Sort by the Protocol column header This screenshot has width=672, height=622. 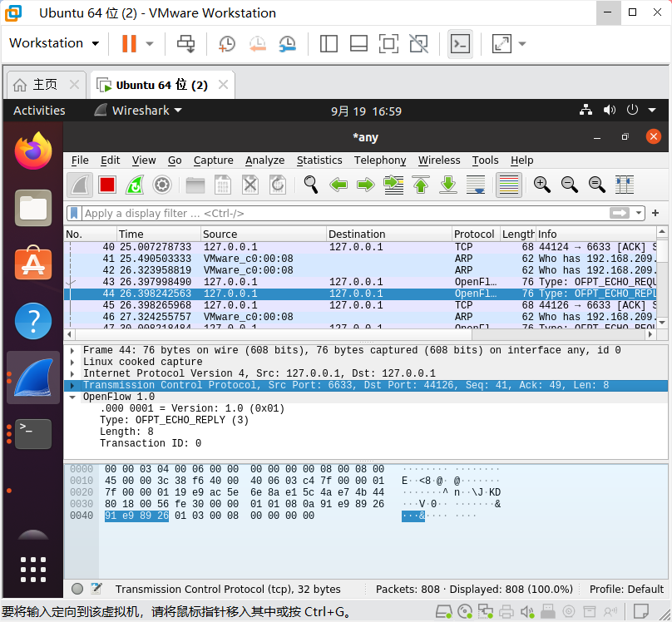tap(474, 234)
